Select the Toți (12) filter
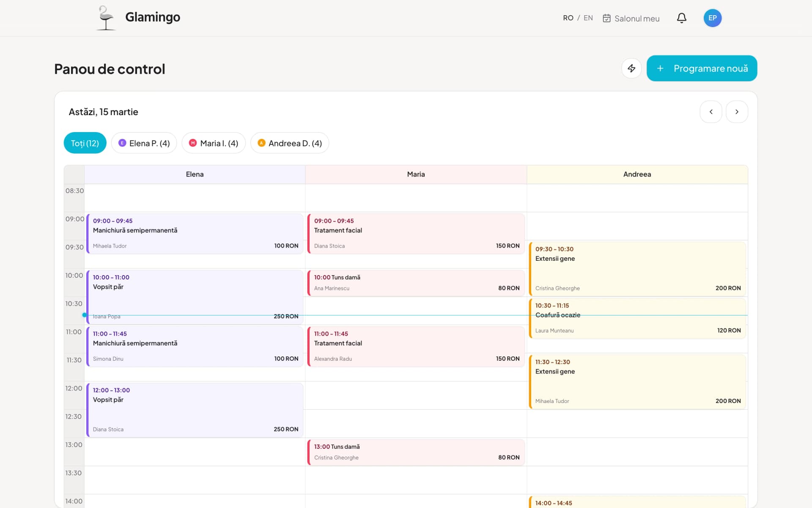The image size is (812, 508). point(85,143)
